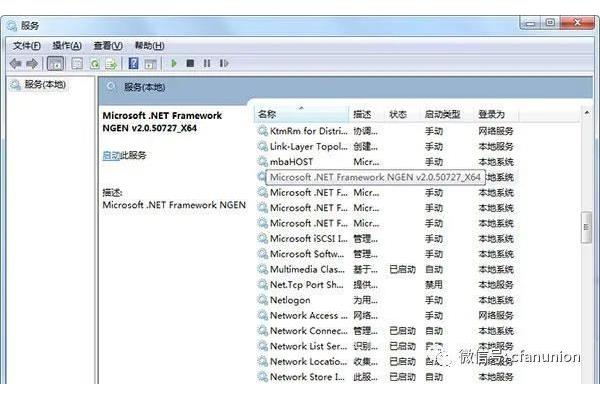Image resolution: width=600 pixels, height=400 pixels.
Task: Select the Microsoft Softw... service name
Action: [307, 254]
